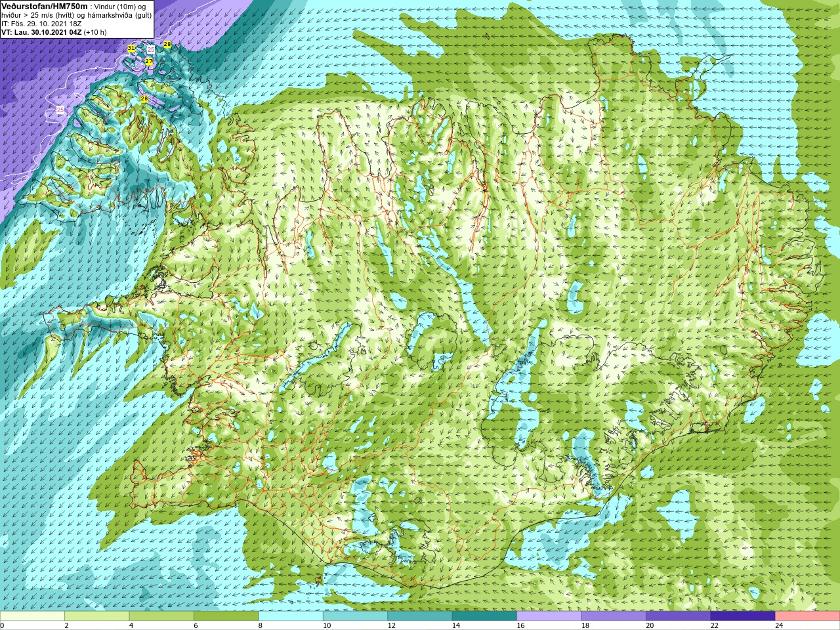Click the legend value 20
Image resolution: width=840 pixels, height=630 pixels.
click(650, 625)
